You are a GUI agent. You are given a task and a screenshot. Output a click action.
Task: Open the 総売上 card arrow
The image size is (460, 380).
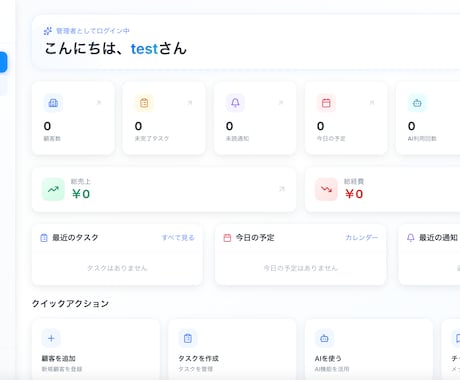tap(282, 189)
